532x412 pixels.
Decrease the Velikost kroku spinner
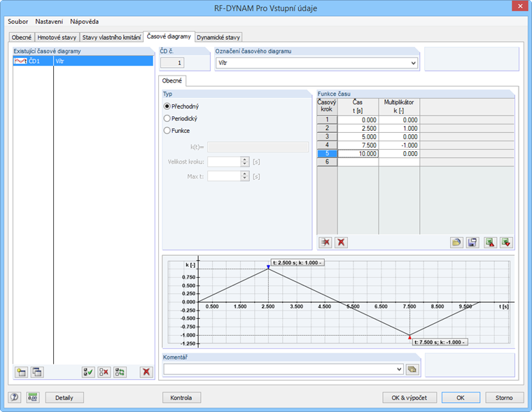click(x=245, y=164)
